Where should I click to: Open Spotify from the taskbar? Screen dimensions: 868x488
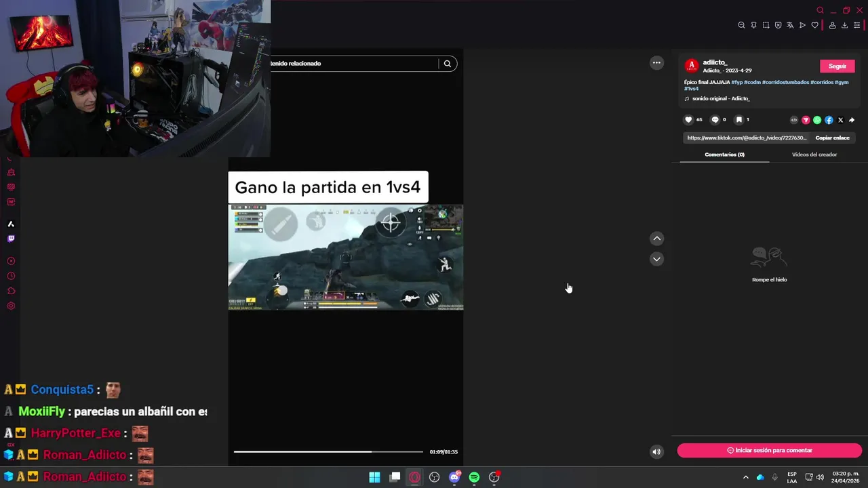coord(474,477)
